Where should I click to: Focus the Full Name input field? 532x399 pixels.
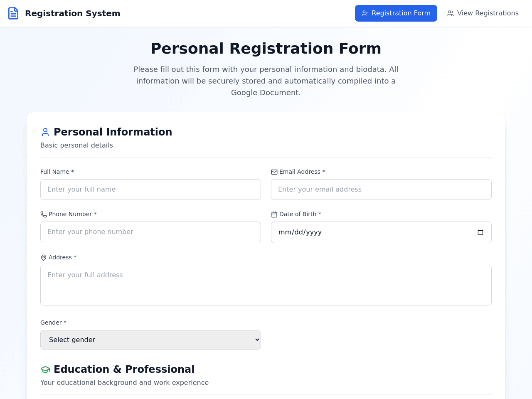coord(150,190)
